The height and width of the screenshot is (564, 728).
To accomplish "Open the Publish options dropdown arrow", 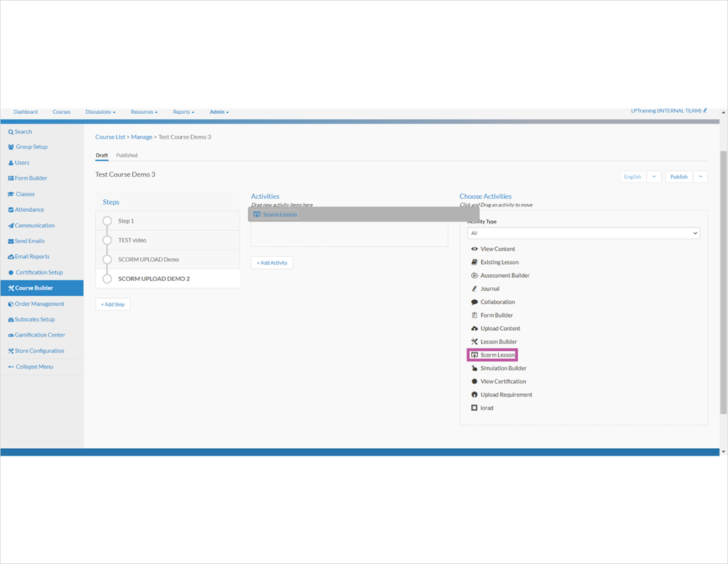I will point(700,177).
